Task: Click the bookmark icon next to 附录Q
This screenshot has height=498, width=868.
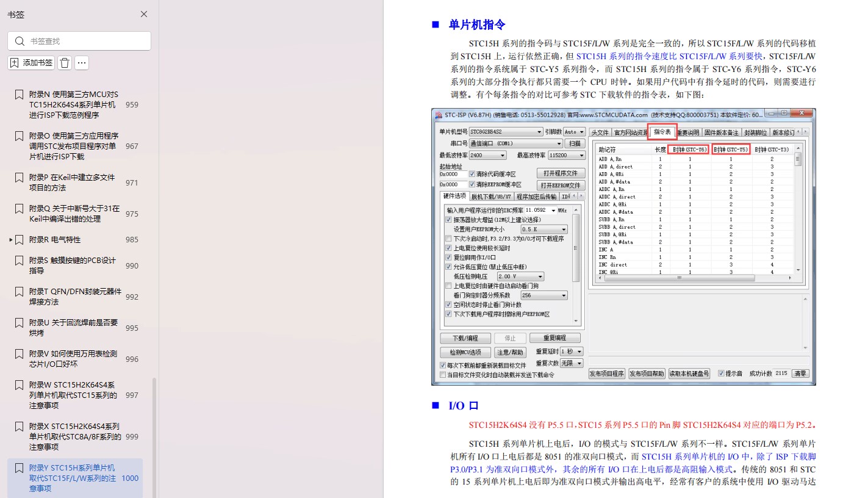Action: pos(19,209)
